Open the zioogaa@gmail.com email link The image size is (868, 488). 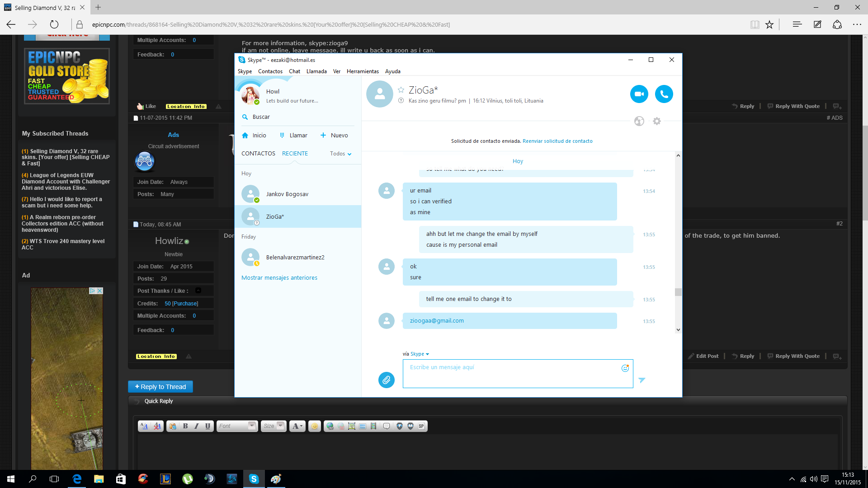pos(437,321)
